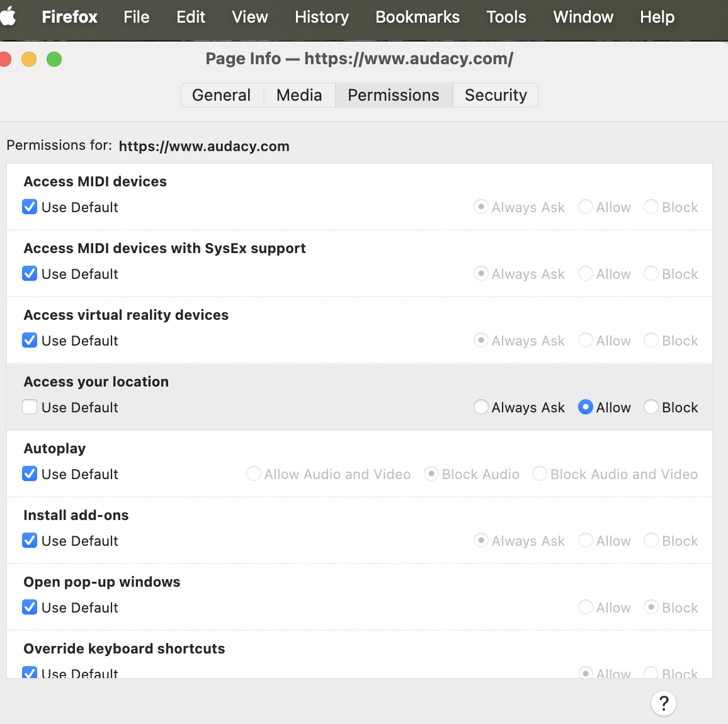Viewport: 728px width, 724px height.
Task: Switch to the Media tab
Action: tap(299, 95)
